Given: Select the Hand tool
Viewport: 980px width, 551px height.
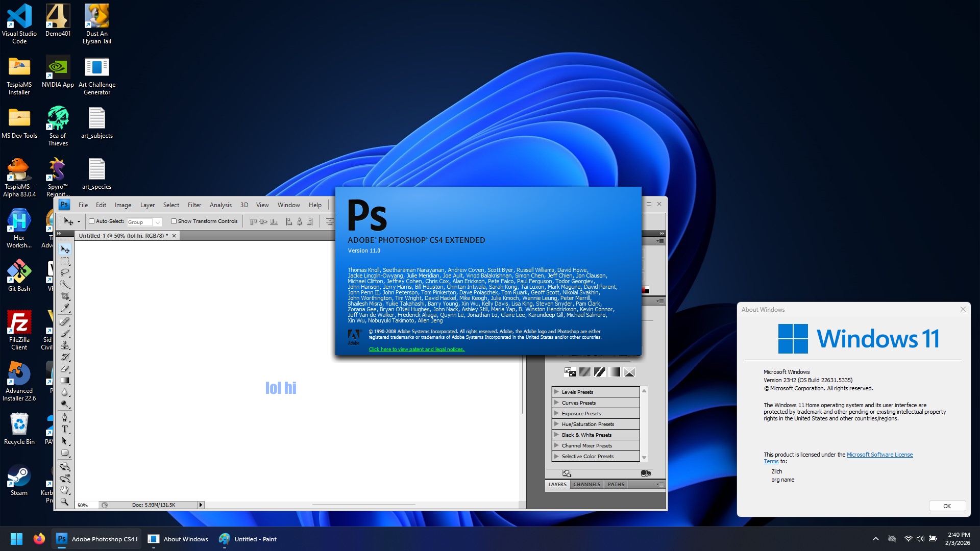Looking at the screenshot, I should 65,490.
